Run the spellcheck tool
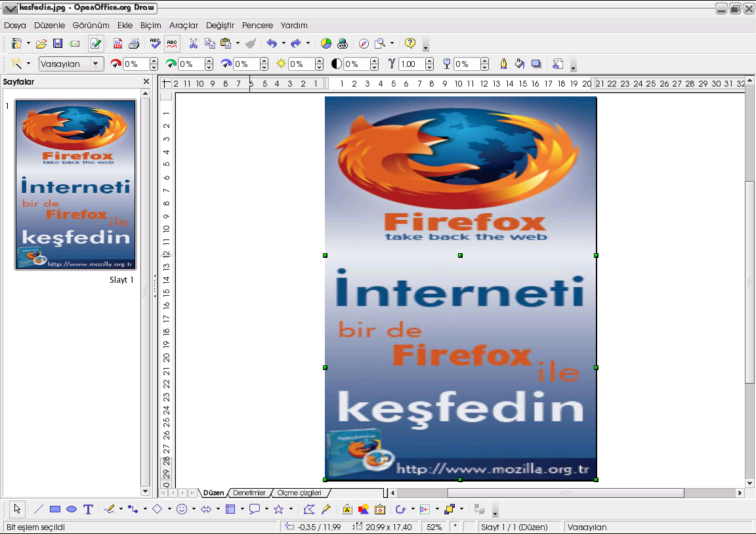Viewport: 756px width, 534px height. pos(156,44)
